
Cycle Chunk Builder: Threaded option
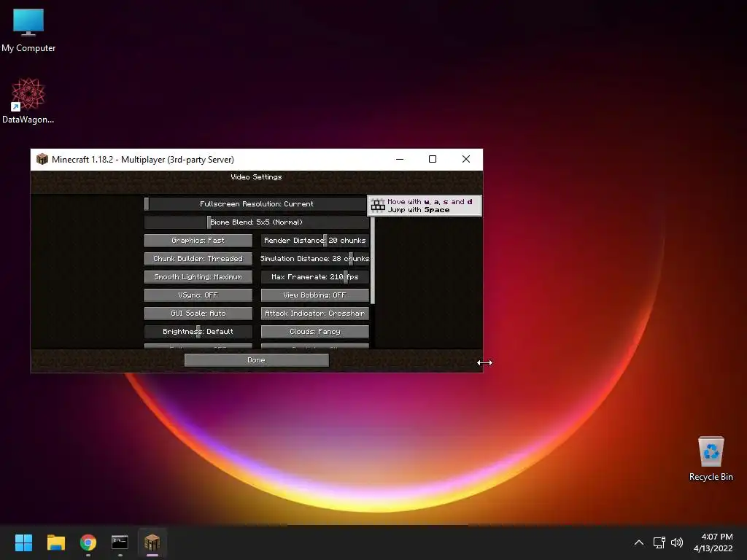198,259
